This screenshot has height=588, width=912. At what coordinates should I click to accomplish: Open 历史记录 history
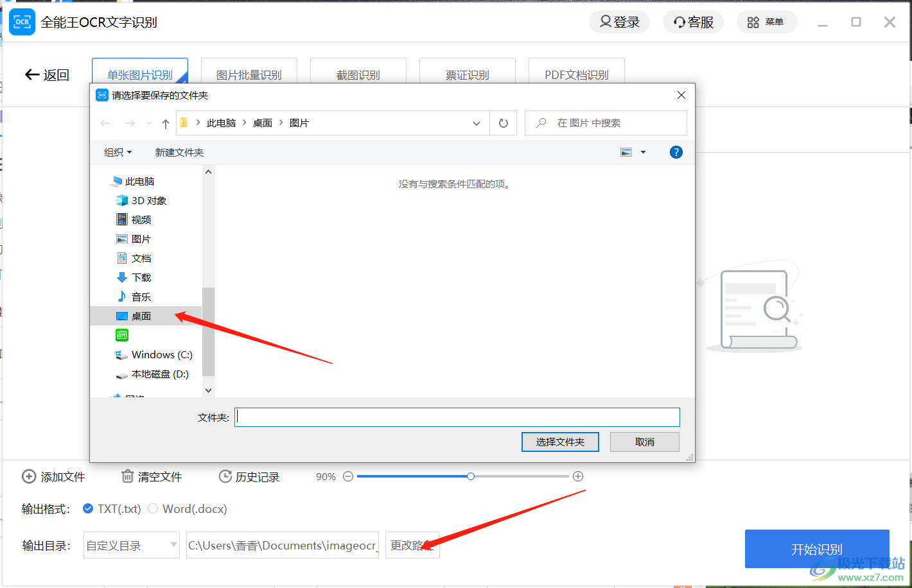click(x=249, y=477)
